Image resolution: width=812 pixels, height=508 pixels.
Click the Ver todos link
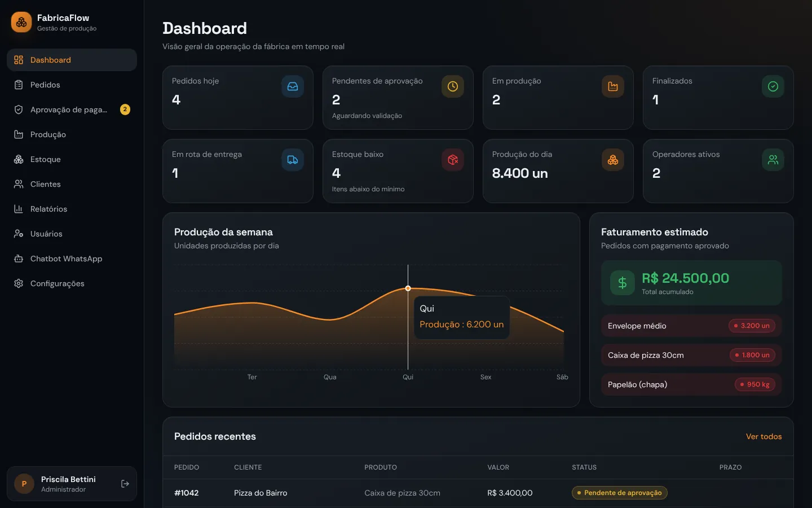tap(764, 436)
